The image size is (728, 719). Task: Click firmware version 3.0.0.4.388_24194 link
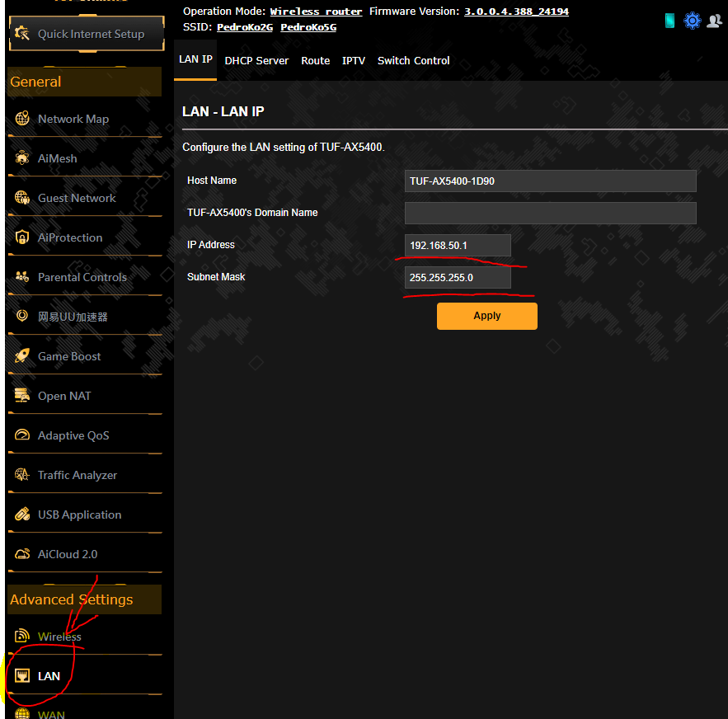point(516,12)
